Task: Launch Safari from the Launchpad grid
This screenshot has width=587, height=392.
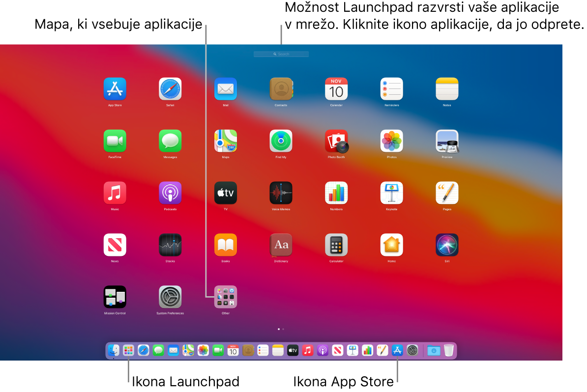Action: coord(170,89)
